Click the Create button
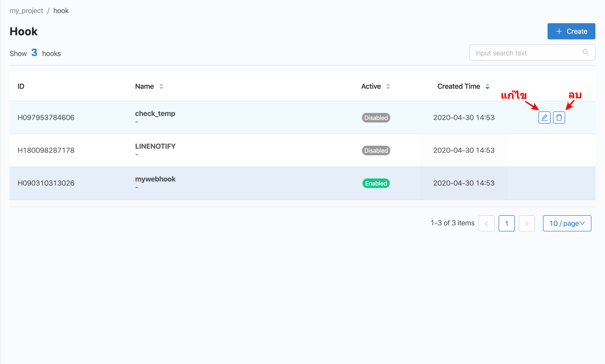The width and height of the screenshot is (605, 364). click(x=571, y=31)
